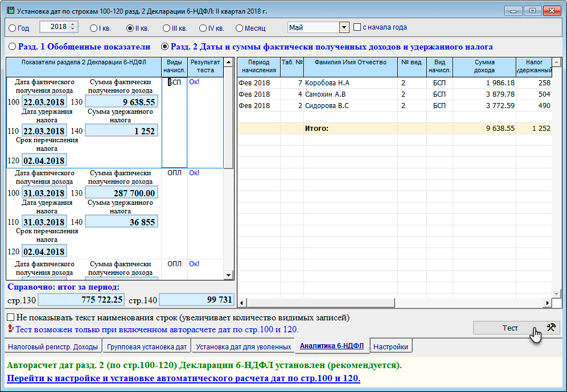Run the Тест button

[516, 328]
